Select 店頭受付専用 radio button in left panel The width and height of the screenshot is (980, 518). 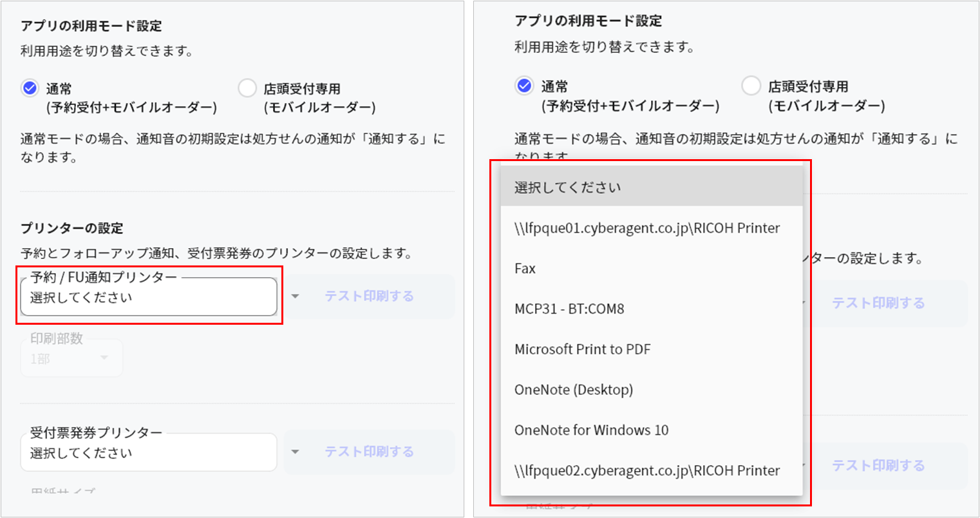247,88
